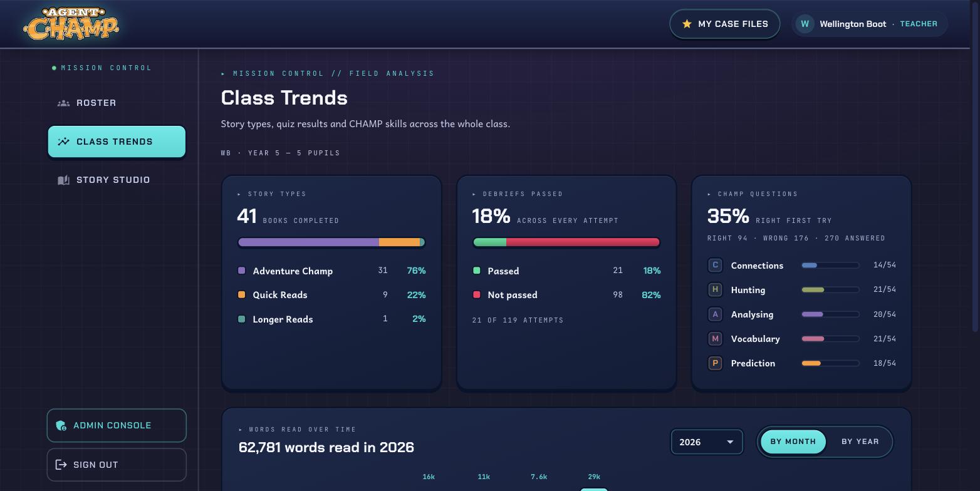Click the Quick Reads 22% value
The image size is (980, 491).
[416, 294]
